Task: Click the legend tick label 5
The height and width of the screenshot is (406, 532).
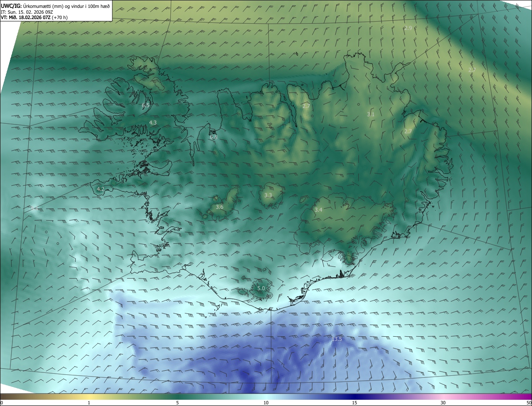Action: (x=177, y=403)
